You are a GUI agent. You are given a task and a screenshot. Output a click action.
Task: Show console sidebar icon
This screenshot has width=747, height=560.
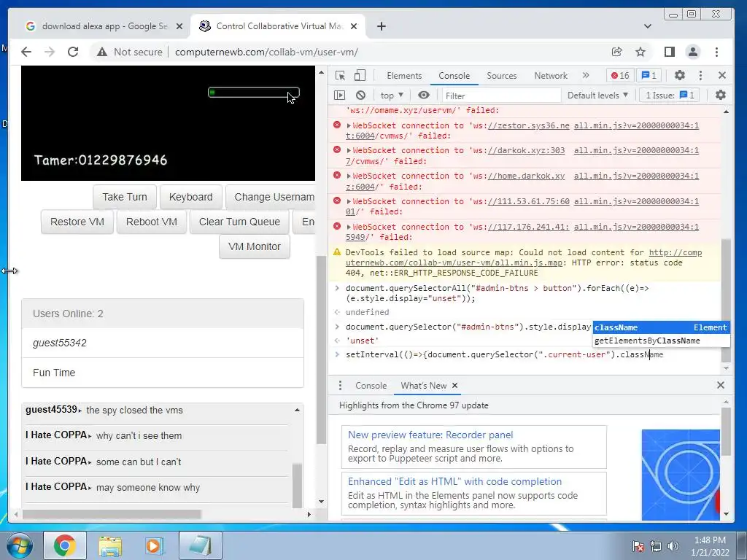coord(340,96)
